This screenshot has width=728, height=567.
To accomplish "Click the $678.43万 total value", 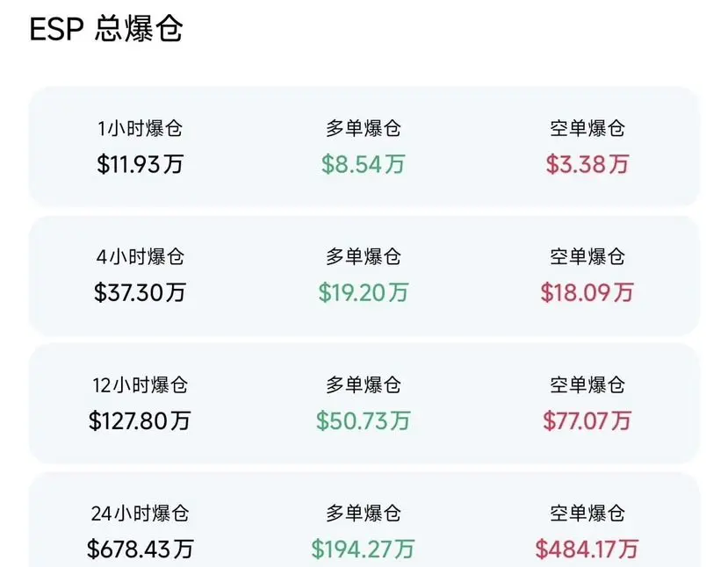I will [140, 549].
